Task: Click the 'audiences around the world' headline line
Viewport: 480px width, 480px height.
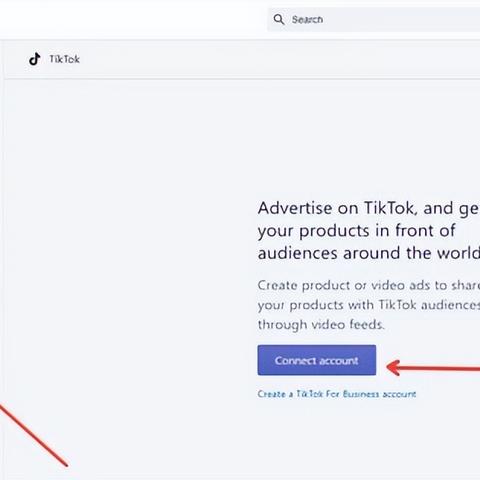Action: (x=369, y=253)
